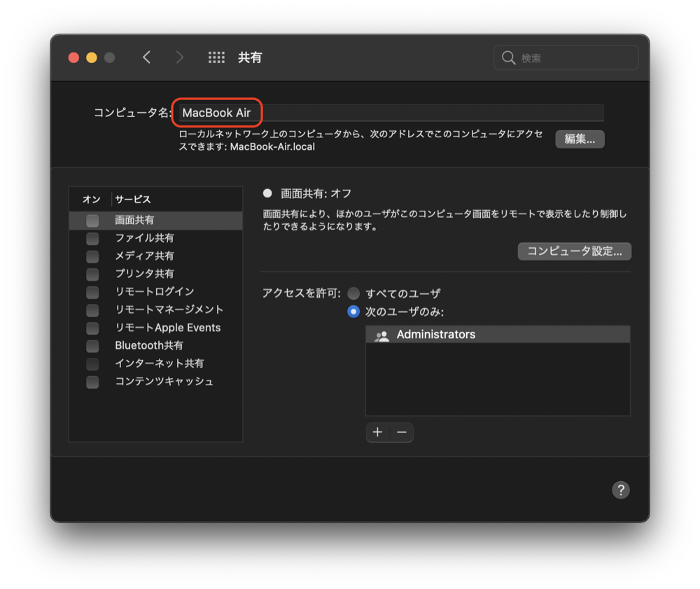700x589 pixels.
Task: Enable the Bluetooth共有 checkbox
Action: pos(92,346)
